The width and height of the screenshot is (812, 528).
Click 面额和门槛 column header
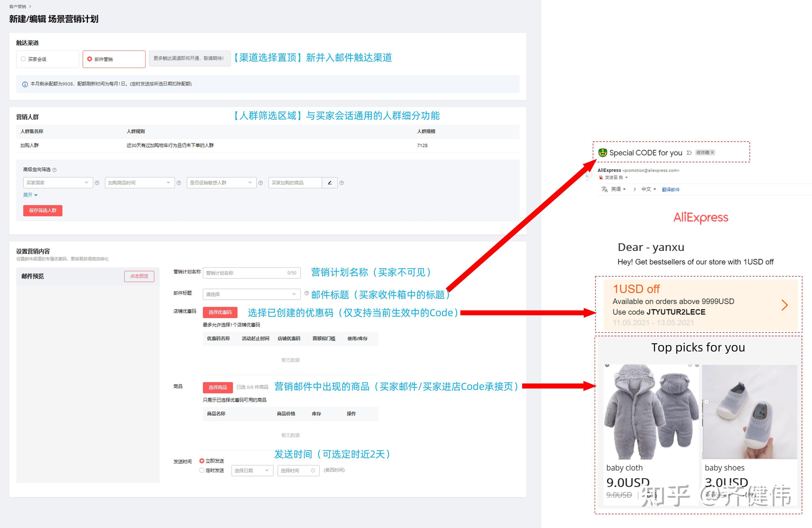pos(324,338)
